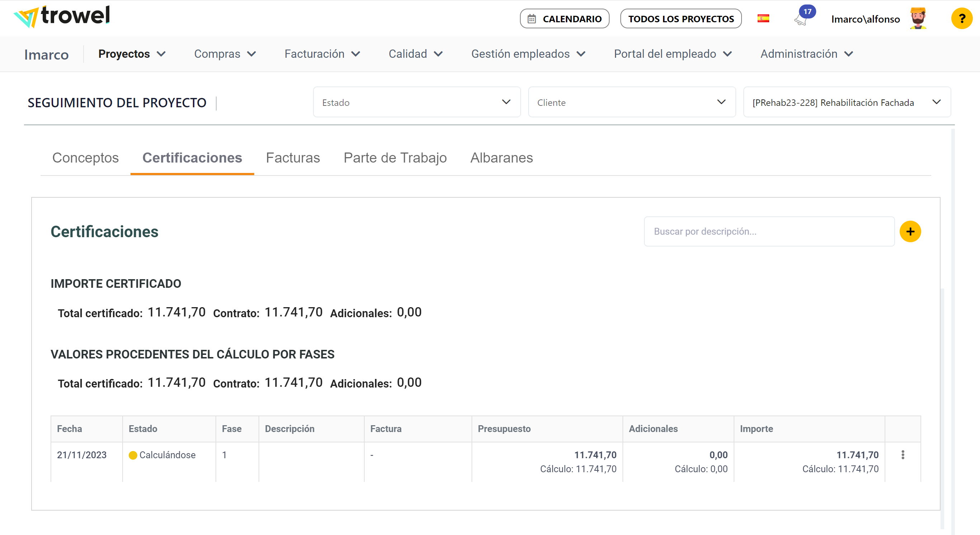Expand the Estado filter dropdown
The image size is (980, 535).
[417, 102]
